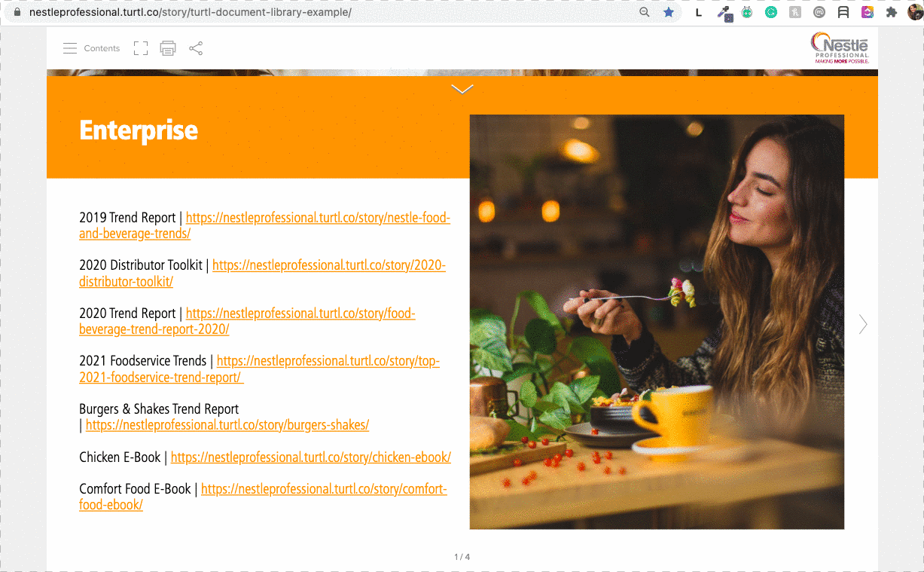The image size is (924, 572).
Task: Click the Contents label
Action: tap(102, 48)
